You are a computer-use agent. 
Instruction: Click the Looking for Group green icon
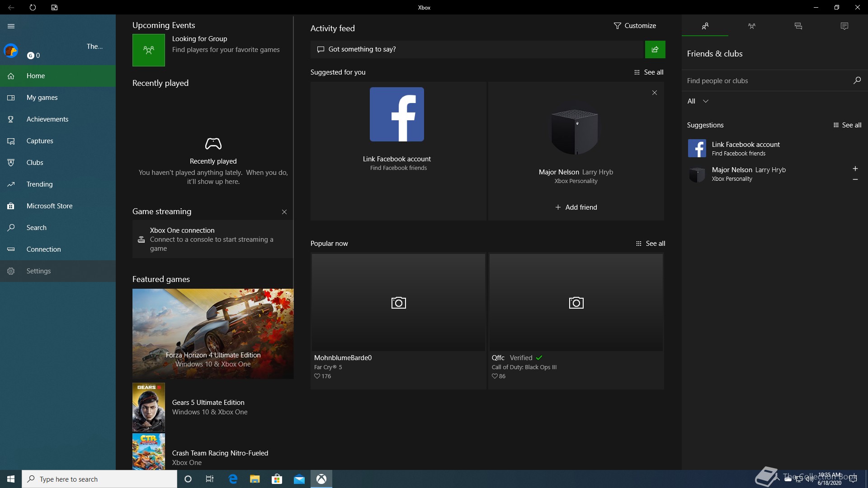tap(149, 50)
